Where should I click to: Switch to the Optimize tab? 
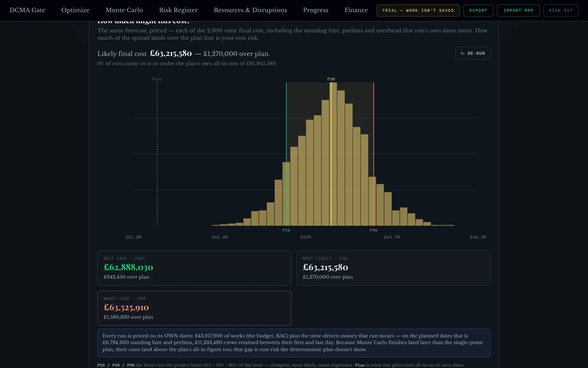pyautogui.click(x=75, y=10)
